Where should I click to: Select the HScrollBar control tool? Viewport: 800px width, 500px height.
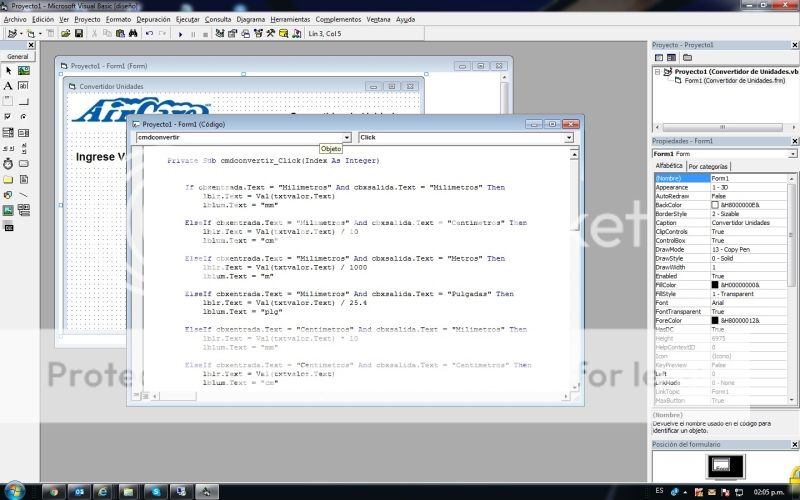point(8,148)
